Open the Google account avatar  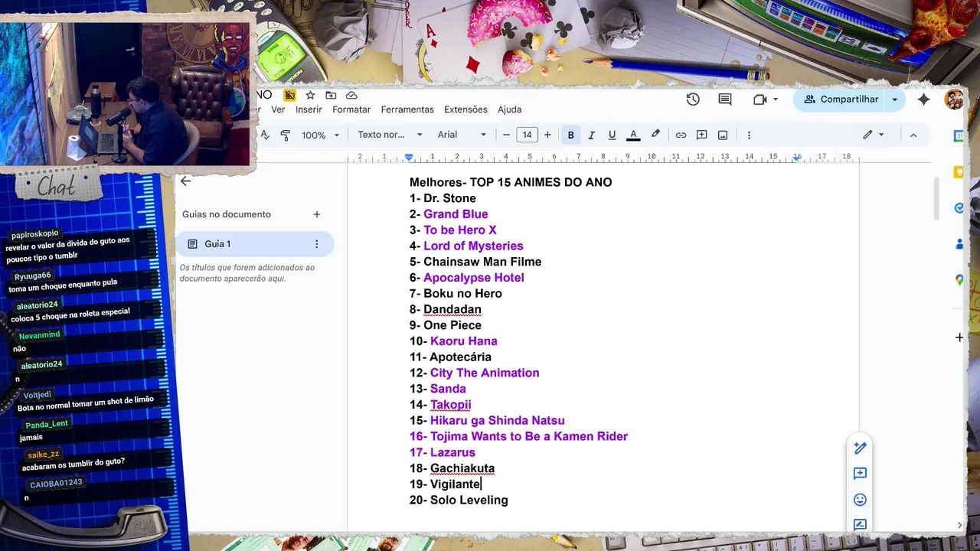[x=954, y=99]
